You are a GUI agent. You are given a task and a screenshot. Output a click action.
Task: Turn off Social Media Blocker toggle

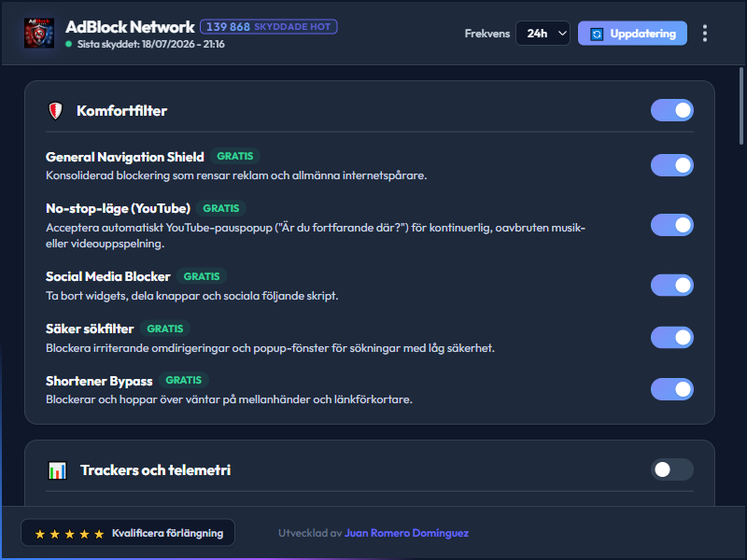[x=671, y=286]
